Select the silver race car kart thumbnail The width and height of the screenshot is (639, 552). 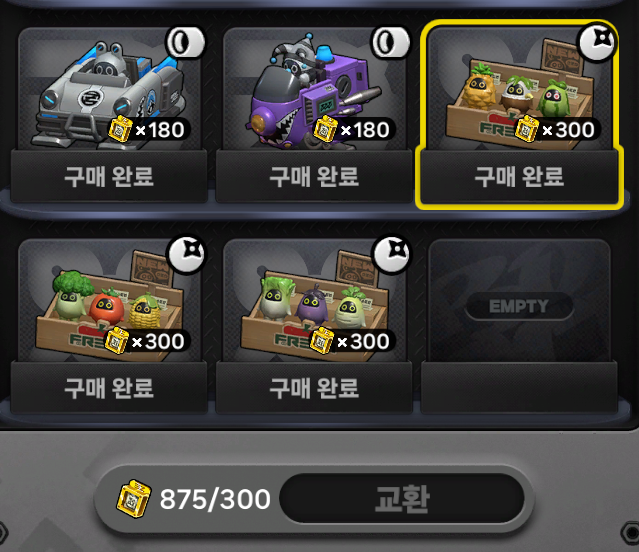tap(109, 89)
